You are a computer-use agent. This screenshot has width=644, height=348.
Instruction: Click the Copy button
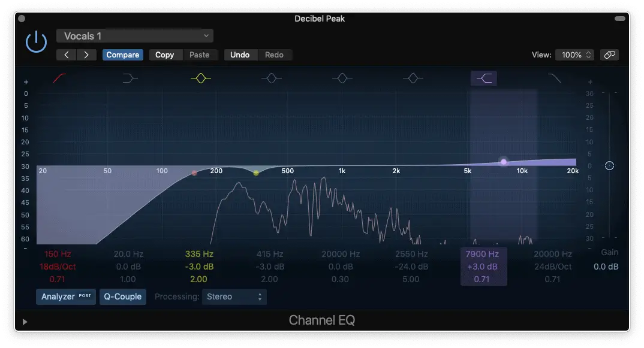(165, 55)
